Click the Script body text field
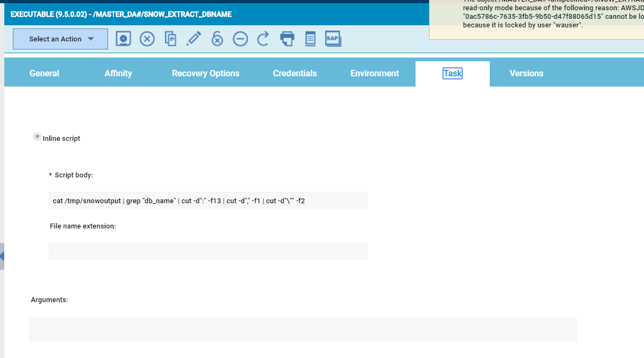 click(x=208, y=200)
